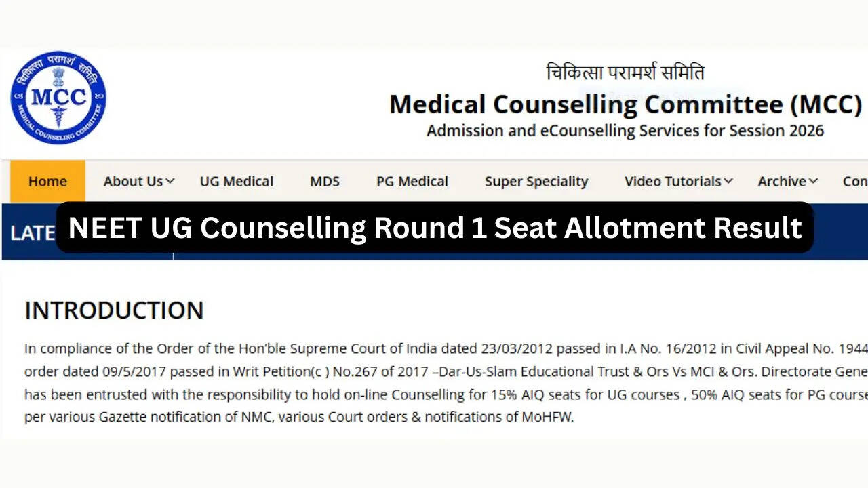
Task: Click the Admission and eCounselling Services subtitle
Action: click(625, 130)
